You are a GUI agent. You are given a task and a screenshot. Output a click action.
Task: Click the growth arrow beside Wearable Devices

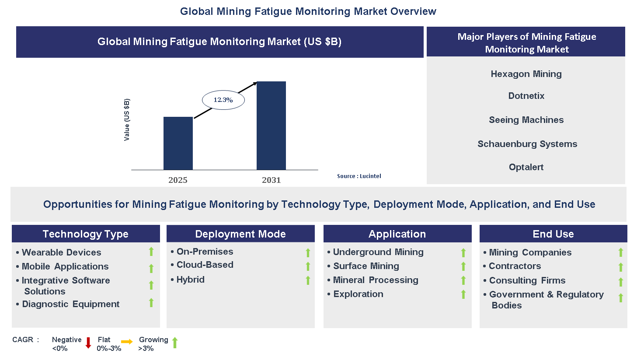(151, 252)
